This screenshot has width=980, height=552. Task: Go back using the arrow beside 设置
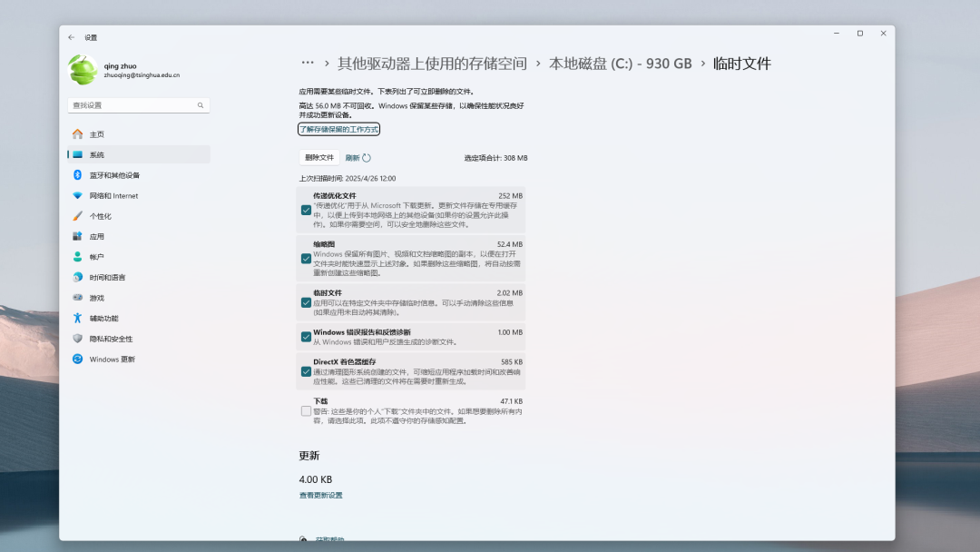point(72,37)
